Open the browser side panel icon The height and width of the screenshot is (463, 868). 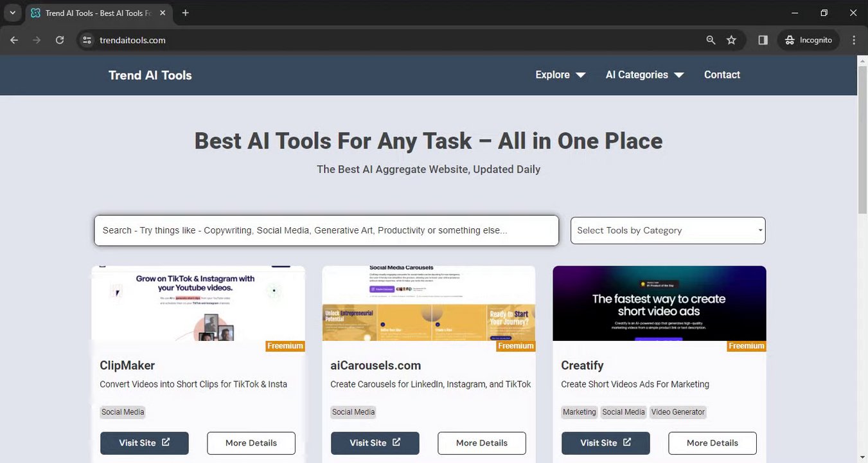pyautogui.click(x=763, y=40)
